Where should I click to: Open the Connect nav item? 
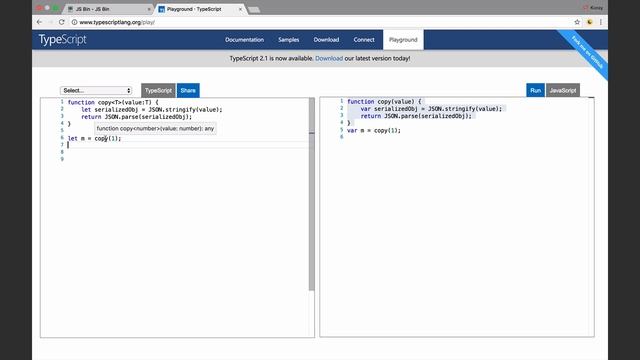coord(364,40)
